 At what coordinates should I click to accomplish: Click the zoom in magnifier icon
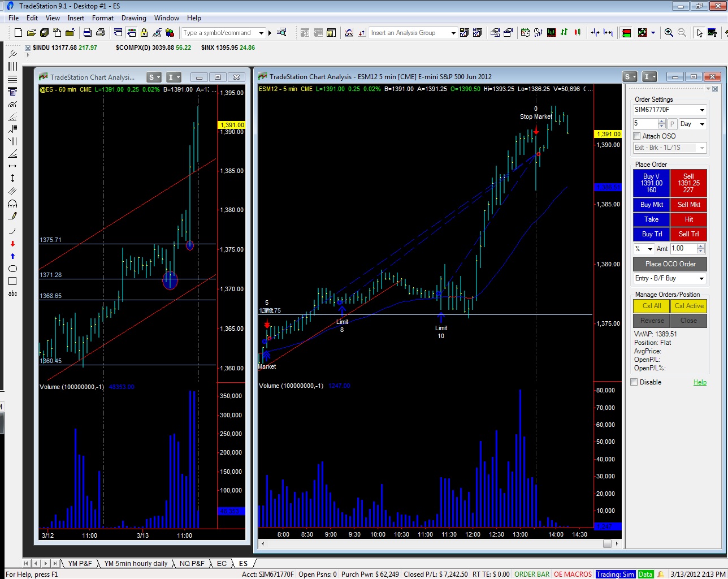pos(669,33)
